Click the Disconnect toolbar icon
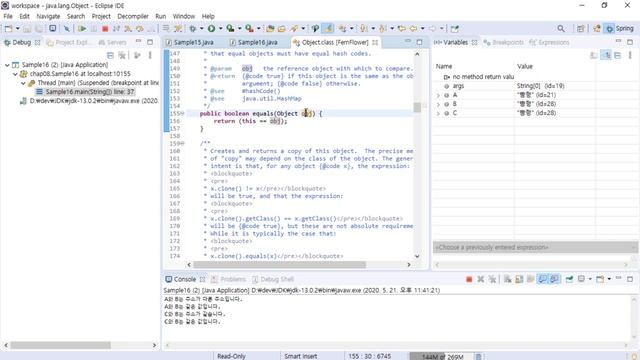640x360 pixels. pyautogui.click(x=116, y=29)
